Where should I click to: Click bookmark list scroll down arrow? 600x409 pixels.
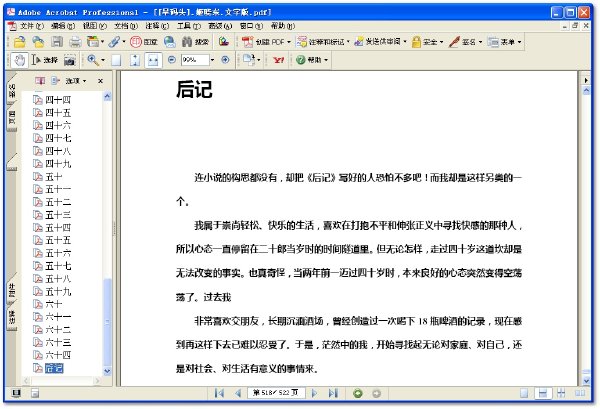107,371
